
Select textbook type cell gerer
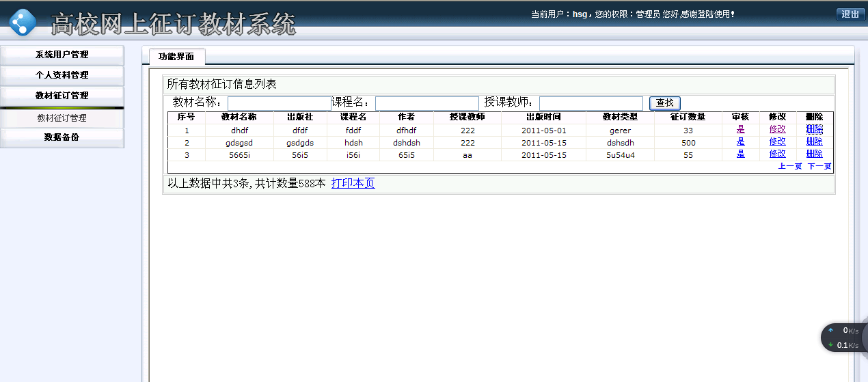620,131
